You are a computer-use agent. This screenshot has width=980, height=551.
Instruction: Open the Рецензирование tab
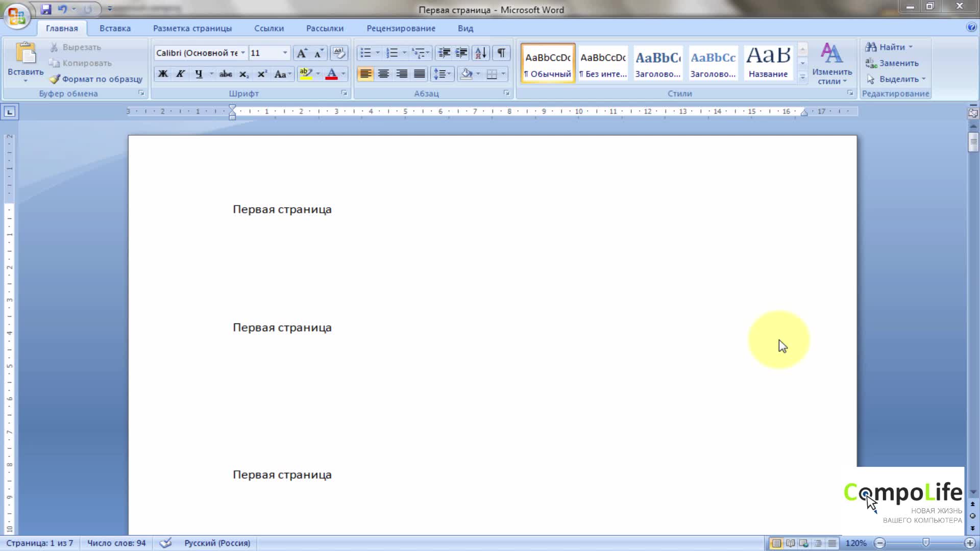[401, 29]
